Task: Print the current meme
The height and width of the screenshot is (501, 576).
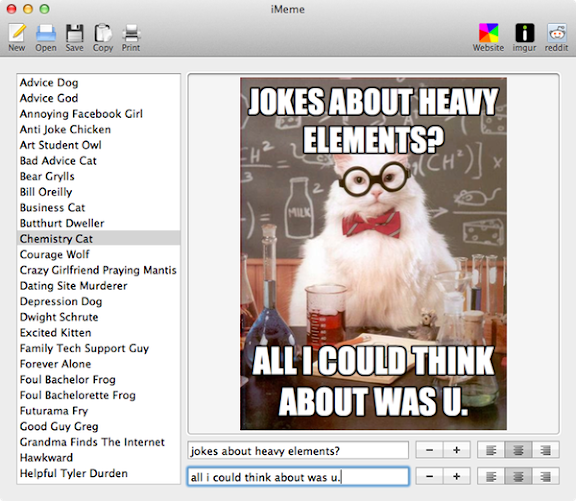Action: coord(131,37)
